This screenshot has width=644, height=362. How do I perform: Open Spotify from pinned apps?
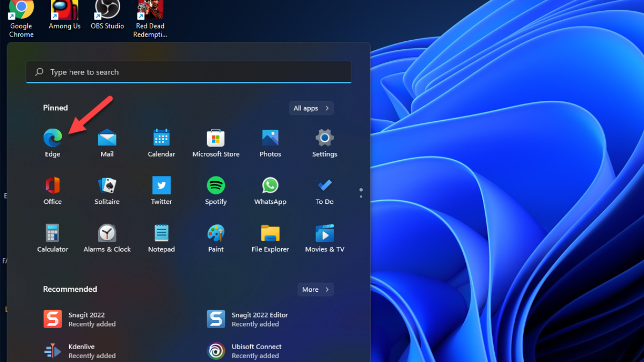[216, 190]
